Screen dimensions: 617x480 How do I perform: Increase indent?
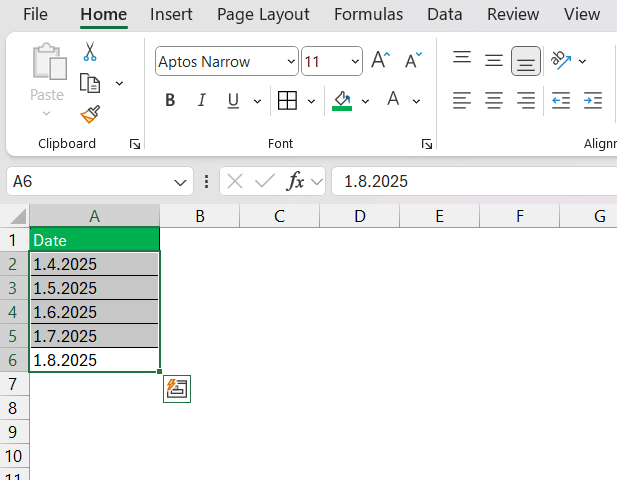593,100
